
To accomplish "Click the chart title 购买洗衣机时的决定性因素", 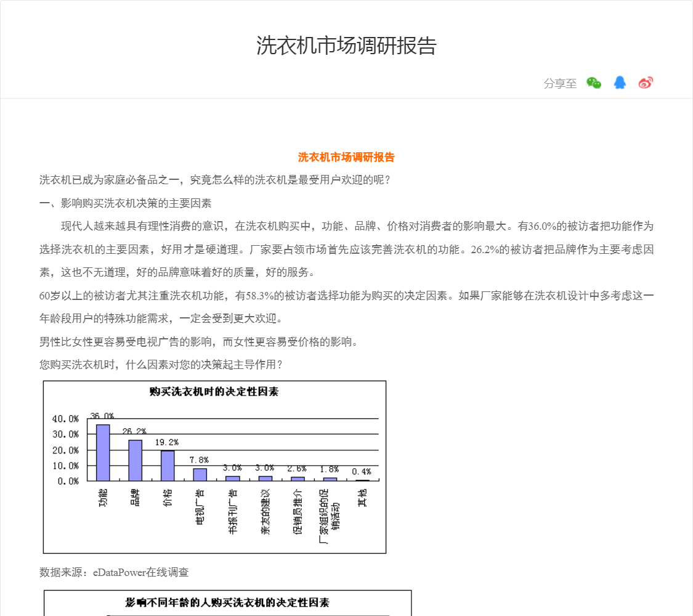I will coord(214,392).
